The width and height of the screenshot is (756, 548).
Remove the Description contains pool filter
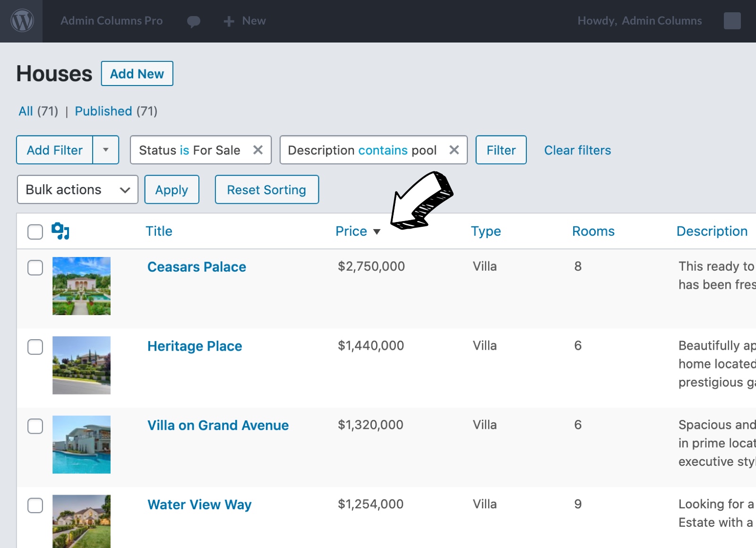pyautogui.click(x=454, y=150)
